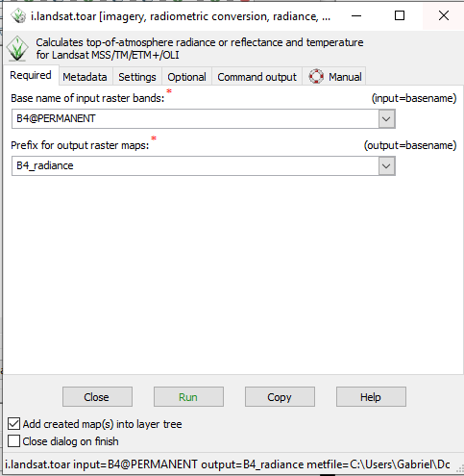
Task: Click the Copy button
Action: pos(280,397)
